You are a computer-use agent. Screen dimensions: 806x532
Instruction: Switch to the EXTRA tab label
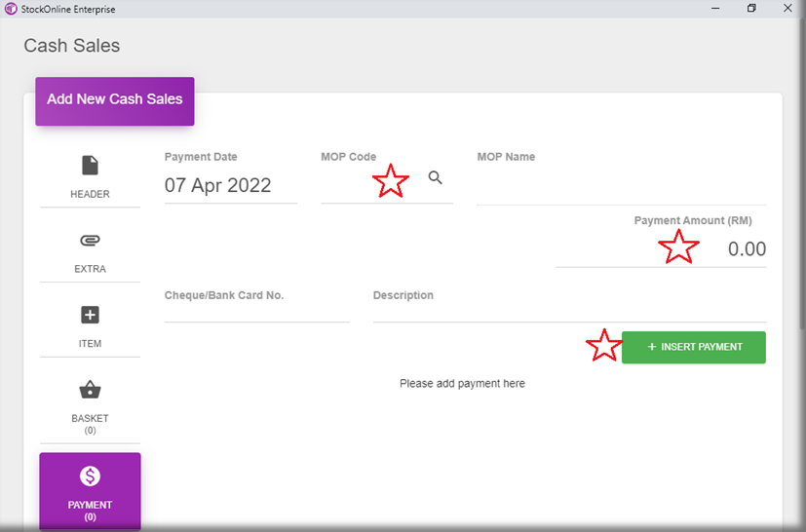[x=90, y=269]
